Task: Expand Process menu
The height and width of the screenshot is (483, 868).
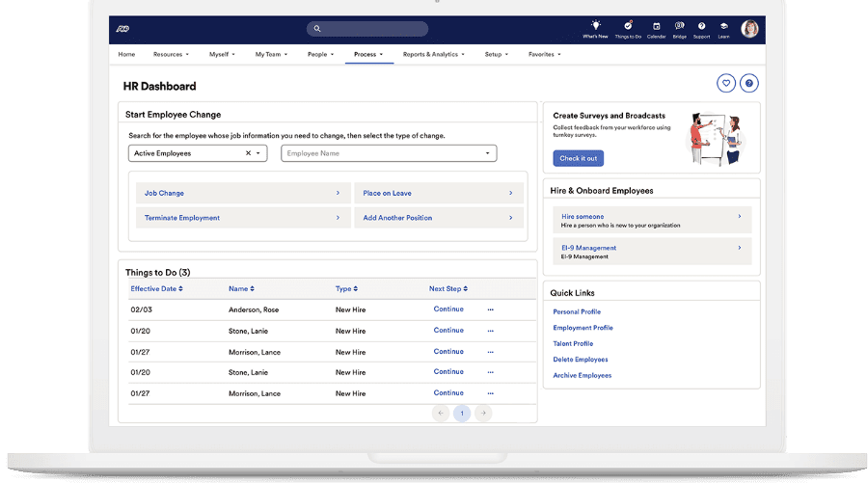Action: 368,54
